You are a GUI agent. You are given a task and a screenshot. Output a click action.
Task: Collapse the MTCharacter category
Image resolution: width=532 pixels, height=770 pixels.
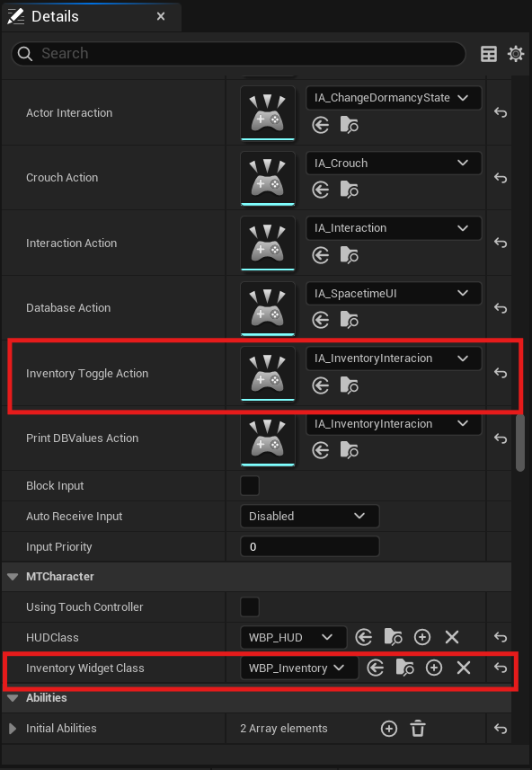(x=13, y=577)
